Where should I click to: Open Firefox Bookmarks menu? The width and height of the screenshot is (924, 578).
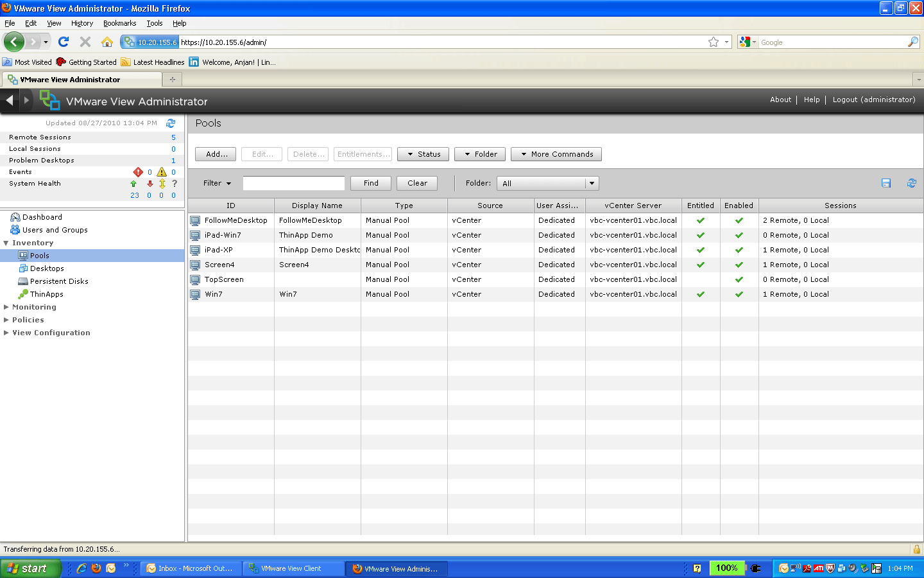pyautogui.click(x=119, y=23)
